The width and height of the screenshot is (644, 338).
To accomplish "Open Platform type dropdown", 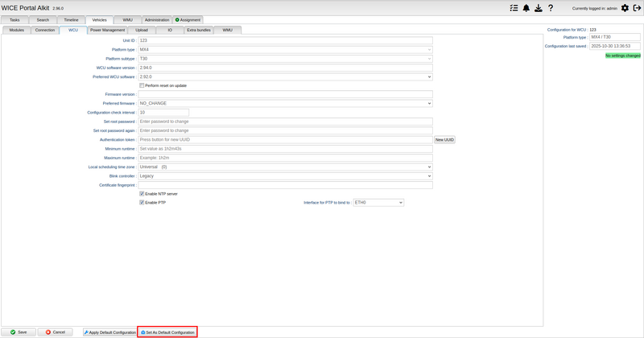I will [285, 50].
